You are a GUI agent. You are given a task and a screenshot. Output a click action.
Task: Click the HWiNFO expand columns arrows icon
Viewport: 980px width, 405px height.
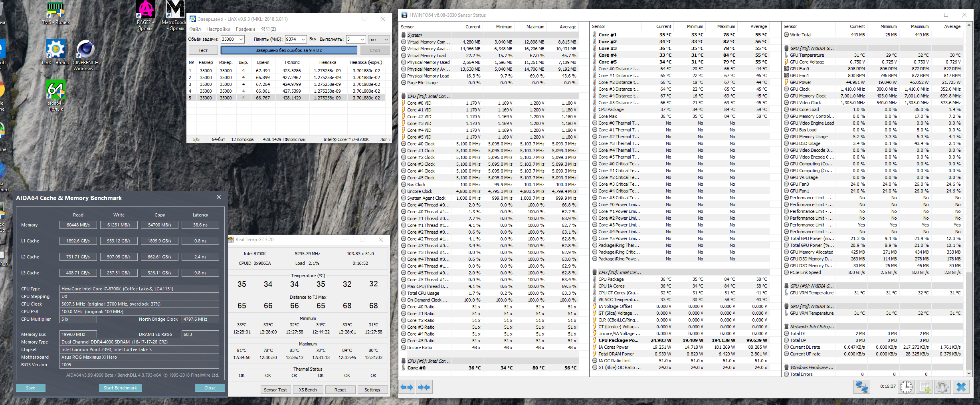tap(406, 387)
